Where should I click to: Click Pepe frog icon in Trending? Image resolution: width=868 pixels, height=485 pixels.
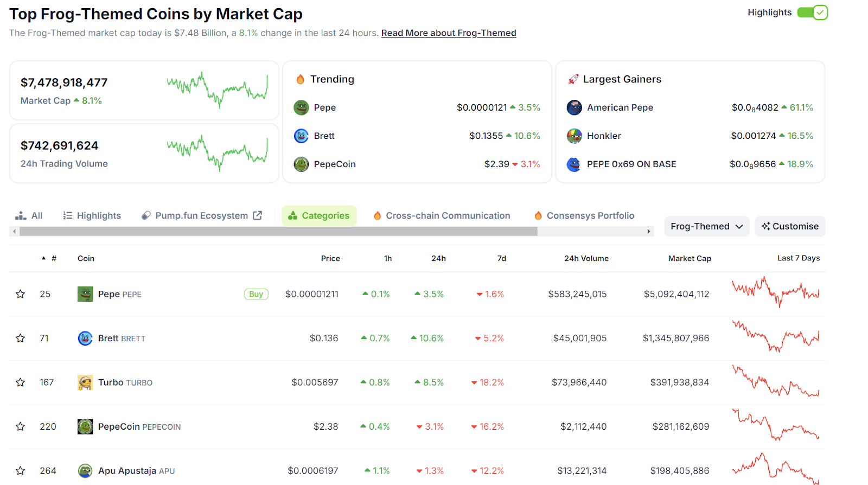301,107
